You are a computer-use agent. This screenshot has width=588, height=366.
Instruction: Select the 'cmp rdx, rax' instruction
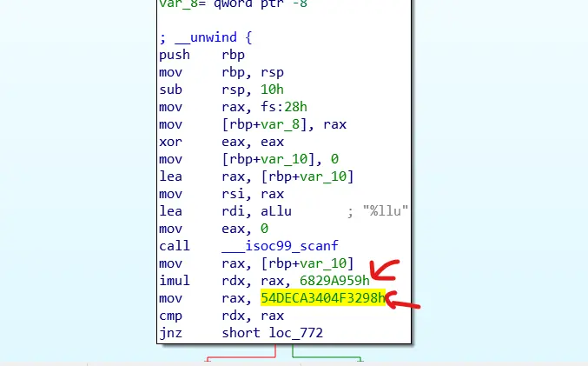[221, 316]
